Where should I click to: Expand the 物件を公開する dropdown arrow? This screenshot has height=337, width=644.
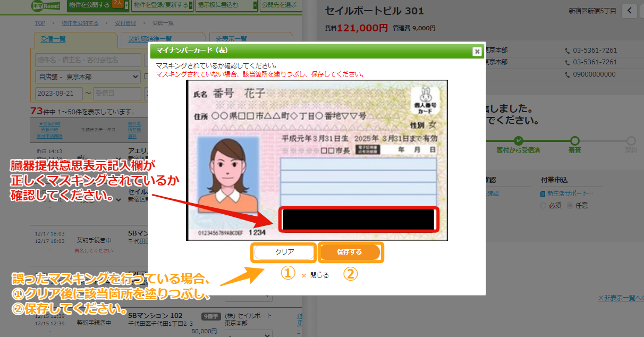coord(126,5)
